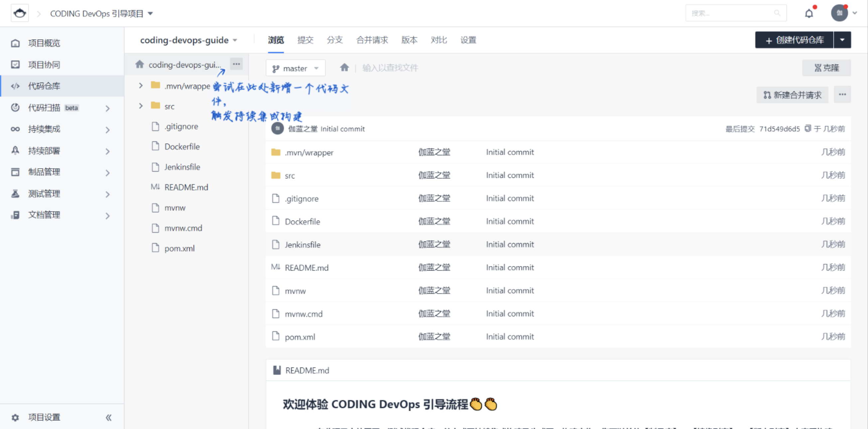Open the 创建代码仓库 split dropdown arrow

click(842, 40)
